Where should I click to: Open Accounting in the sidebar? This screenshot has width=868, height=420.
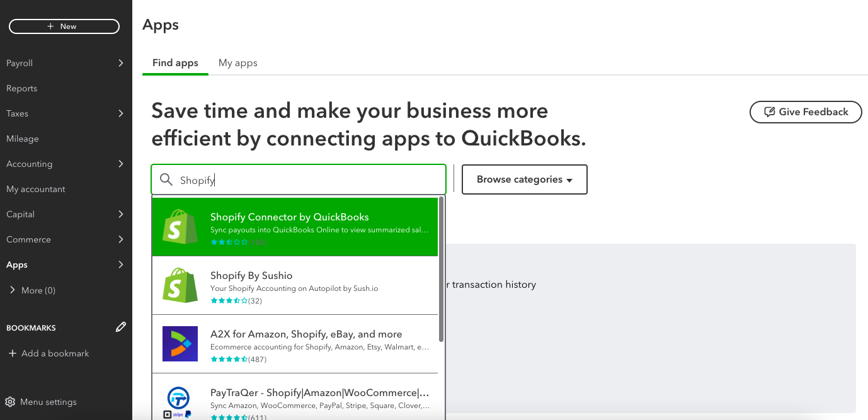(x=30, y=164)
